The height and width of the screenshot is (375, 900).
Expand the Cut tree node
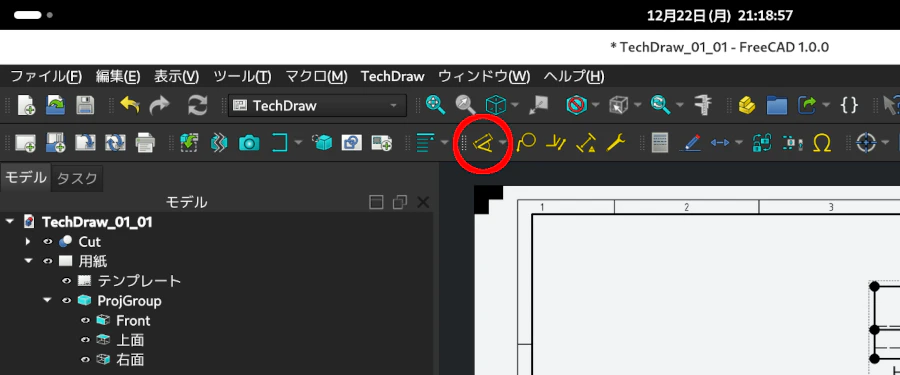click(x=27, y=242)
